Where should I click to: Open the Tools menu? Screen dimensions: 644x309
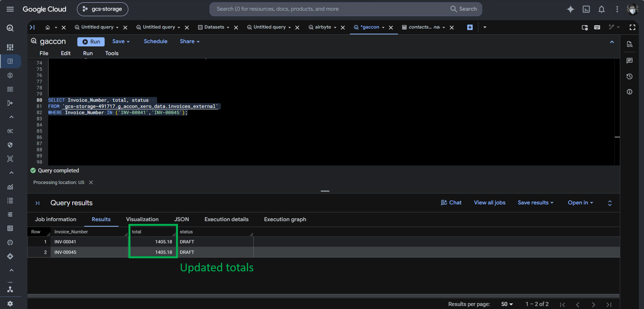pyautogui.click(x=112, y=53)
